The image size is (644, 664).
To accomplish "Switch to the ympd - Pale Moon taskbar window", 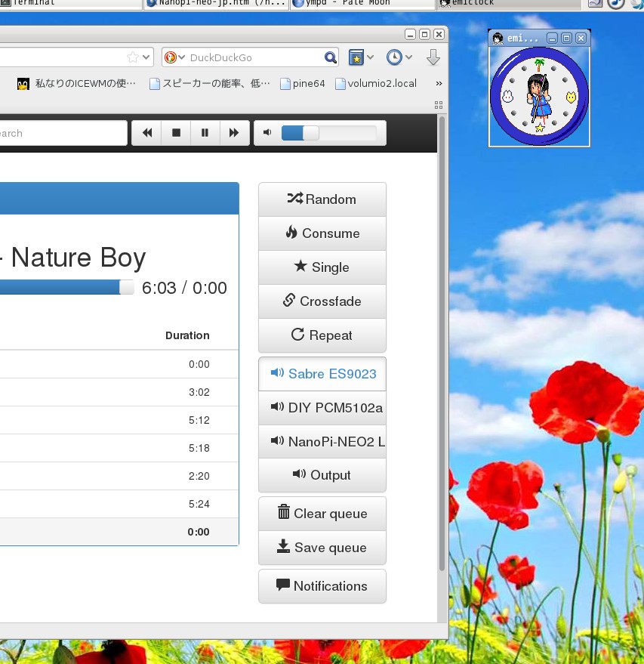I will click(362, 3).
